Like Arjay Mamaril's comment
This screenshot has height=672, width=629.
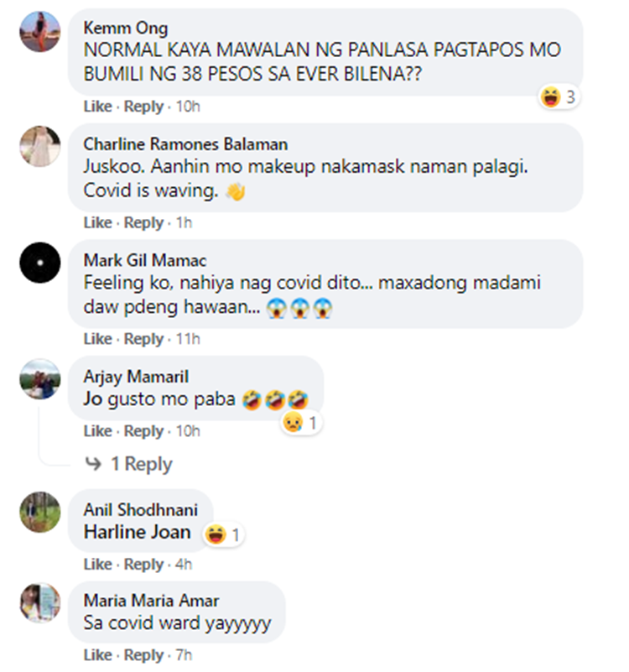(97, 431)
